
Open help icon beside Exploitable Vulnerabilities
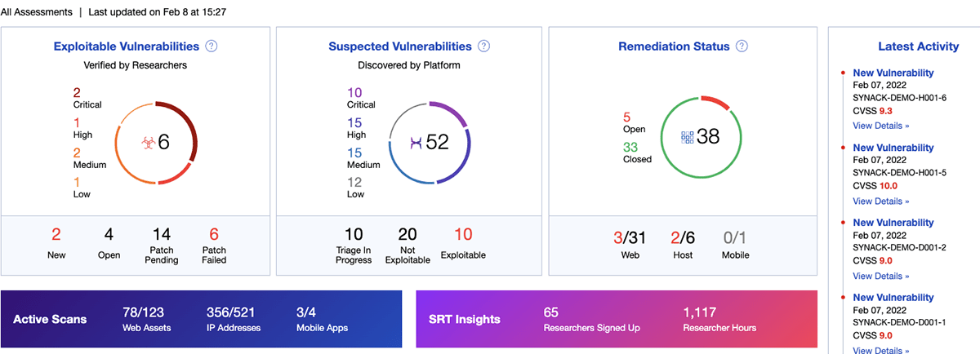(x=212, y=46)
